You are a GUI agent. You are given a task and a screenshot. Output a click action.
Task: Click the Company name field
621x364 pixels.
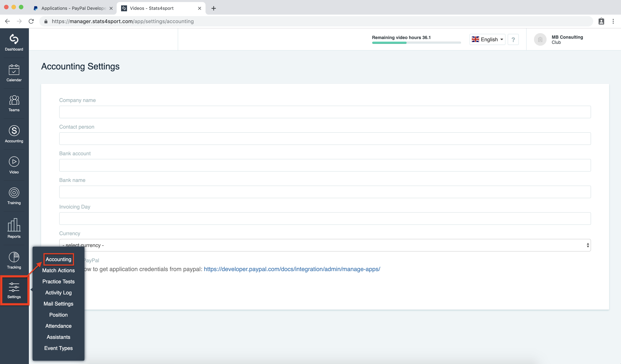click(325, 112)
